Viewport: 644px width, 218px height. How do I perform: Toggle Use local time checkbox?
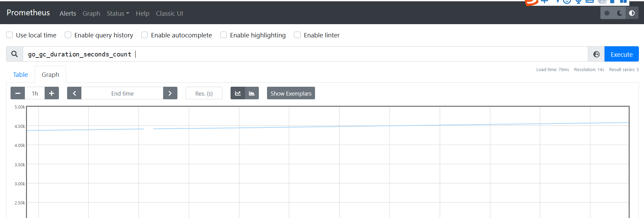pos(10,35)
